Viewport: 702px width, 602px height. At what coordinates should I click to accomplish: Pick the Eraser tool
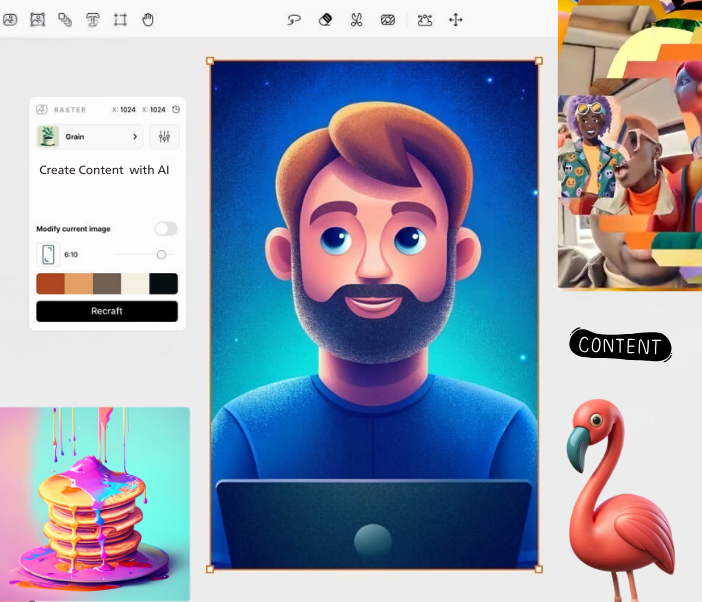coord(325,19)
